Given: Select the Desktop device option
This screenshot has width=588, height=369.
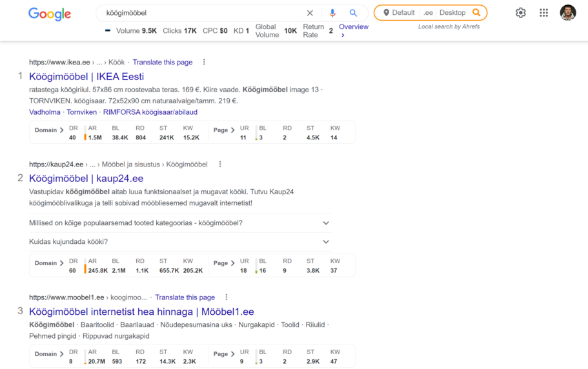Looking at the screenshot, I should click(x=452, y=13).
